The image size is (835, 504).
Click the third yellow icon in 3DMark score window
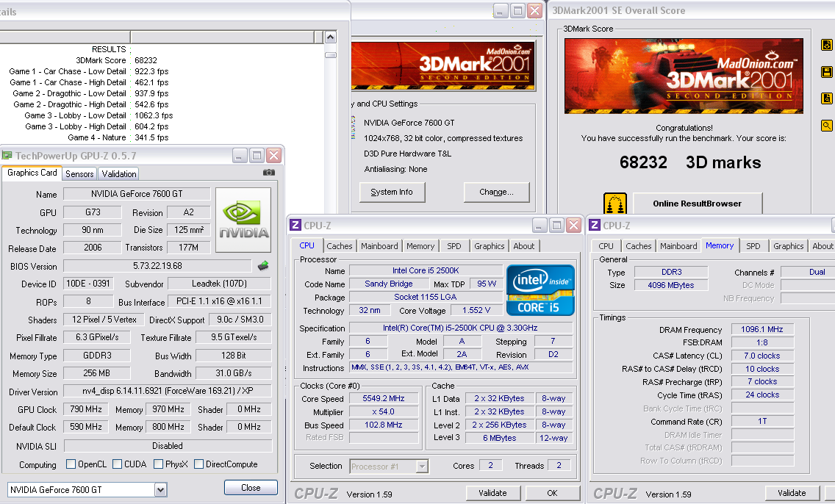(x=826, y=98)
